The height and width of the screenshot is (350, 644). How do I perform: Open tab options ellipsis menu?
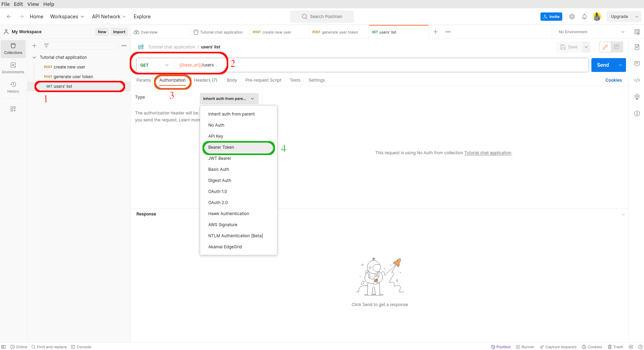coord(448,32)
